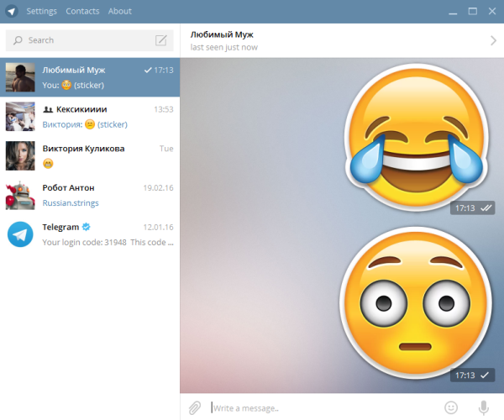Click the Telegram paper plane logo
504x420 pixels.
pyautogui.click(x=12, y=11)
